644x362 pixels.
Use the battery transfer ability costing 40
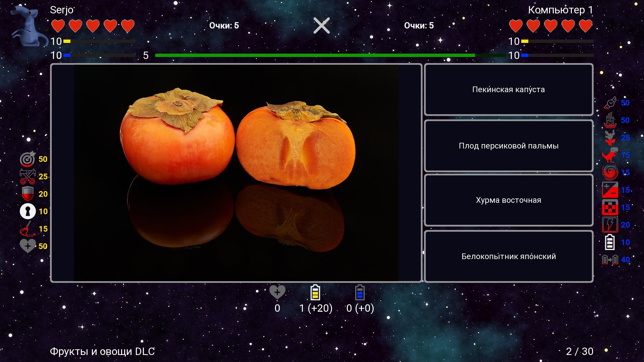click(610, 260)
